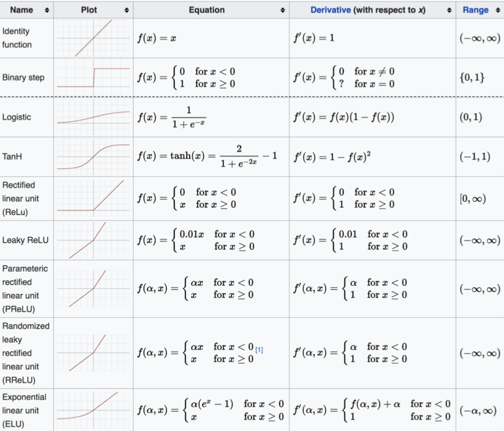Click the RReLU plot thumbnail
The image size is (504, 431).
(x=93, y=353)
